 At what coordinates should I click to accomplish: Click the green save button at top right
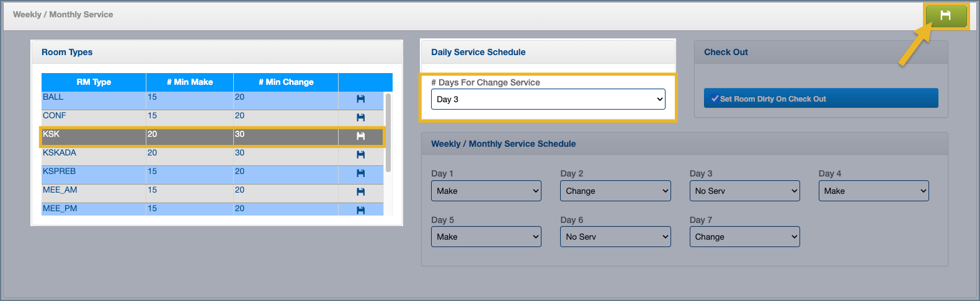pos(945,16)
